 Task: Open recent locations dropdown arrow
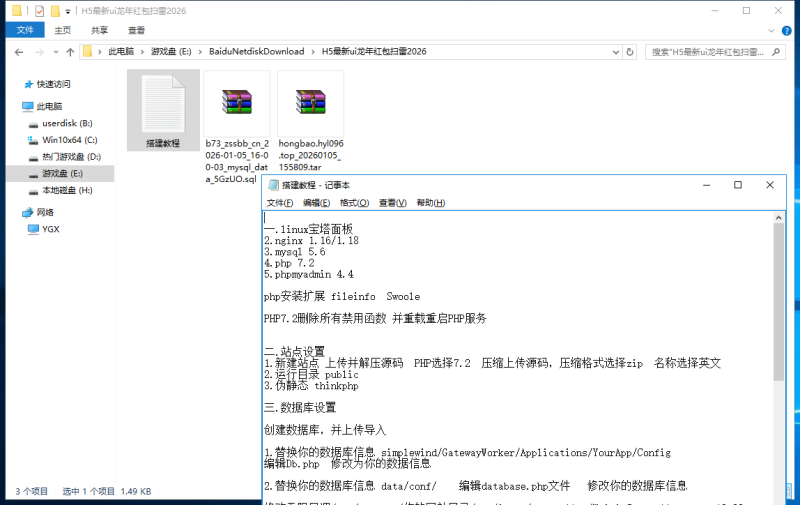(x=56, y=52)
